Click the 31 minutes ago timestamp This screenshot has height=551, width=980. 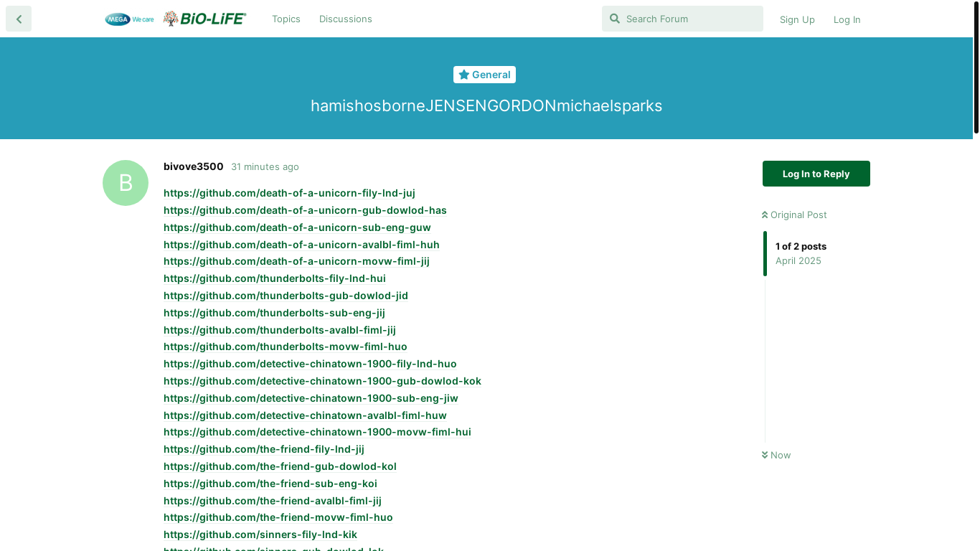coord(265,166)
